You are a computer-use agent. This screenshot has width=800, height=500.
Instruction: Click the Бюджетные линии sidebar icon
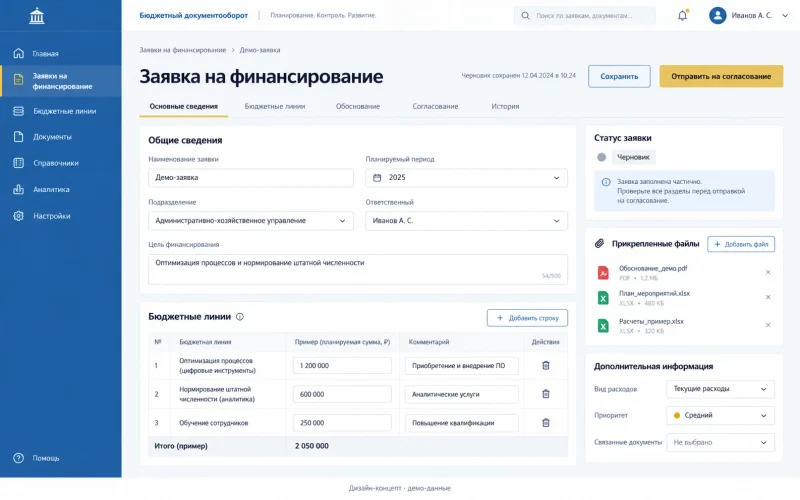tap(18, 111)
